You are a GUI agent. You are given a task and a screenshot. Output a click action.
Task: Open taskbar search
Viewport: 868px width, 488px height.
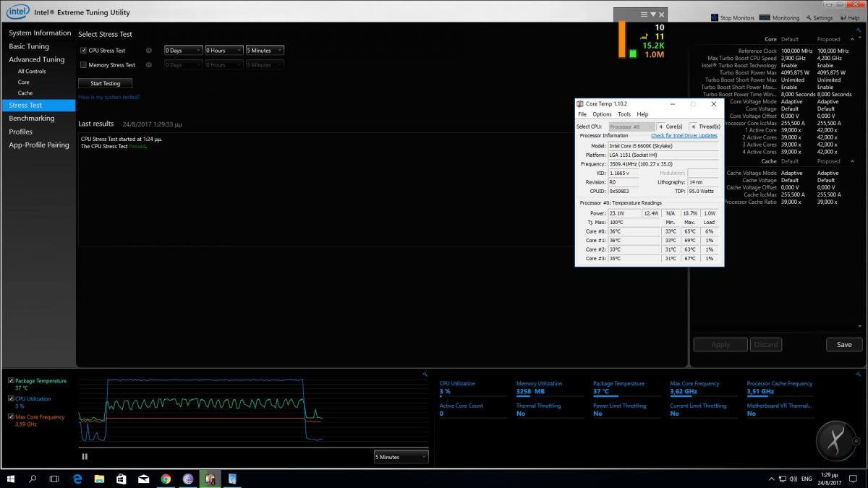click(33, 479)
